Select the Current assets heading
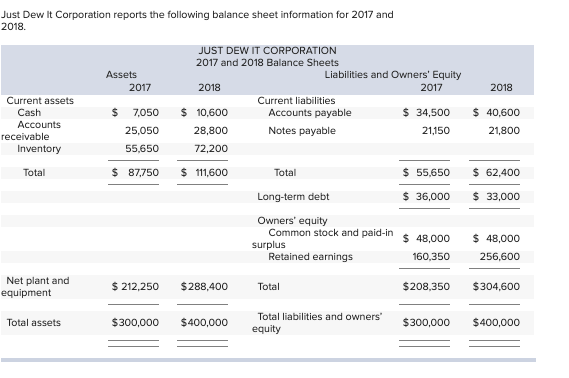 pyautogui.click(x=40, y=100)
